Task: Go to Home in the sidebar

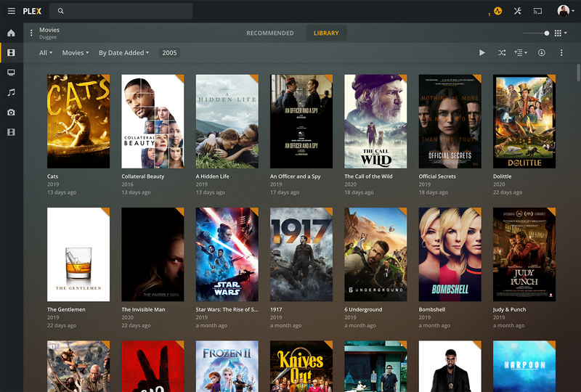Action: pos(11,33)
